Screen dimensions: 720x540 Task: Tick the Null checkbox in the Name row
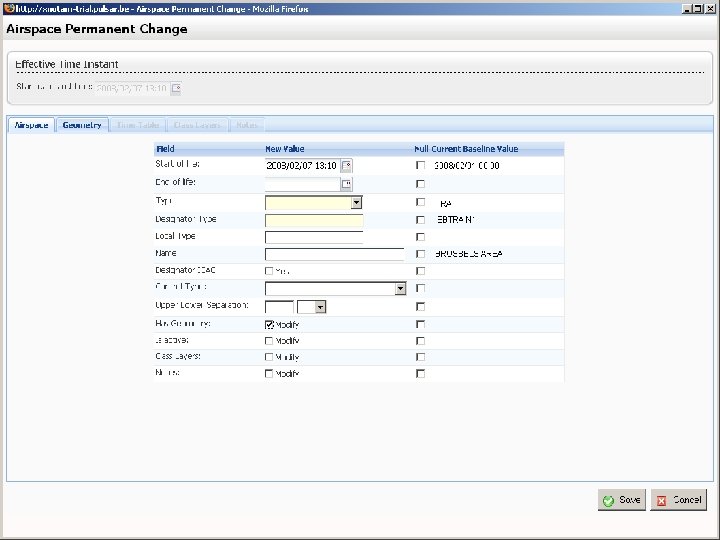[x=420, y=254]
